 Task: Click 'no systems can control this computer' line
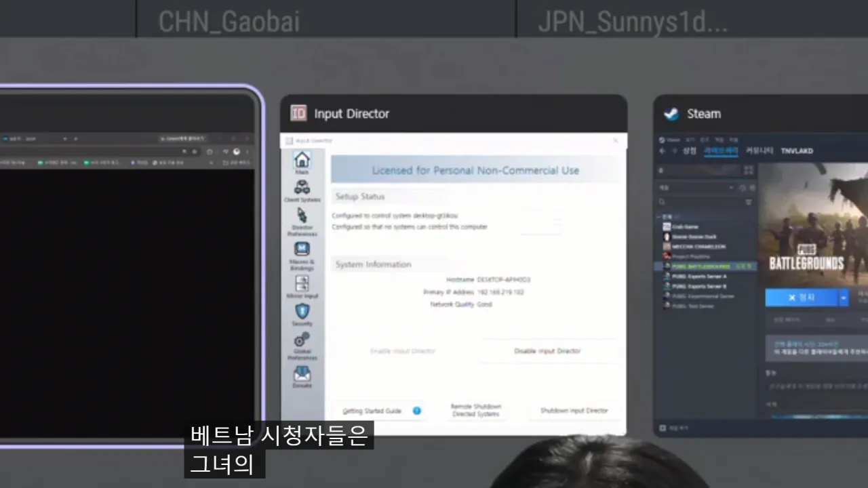tap(410, 227)
